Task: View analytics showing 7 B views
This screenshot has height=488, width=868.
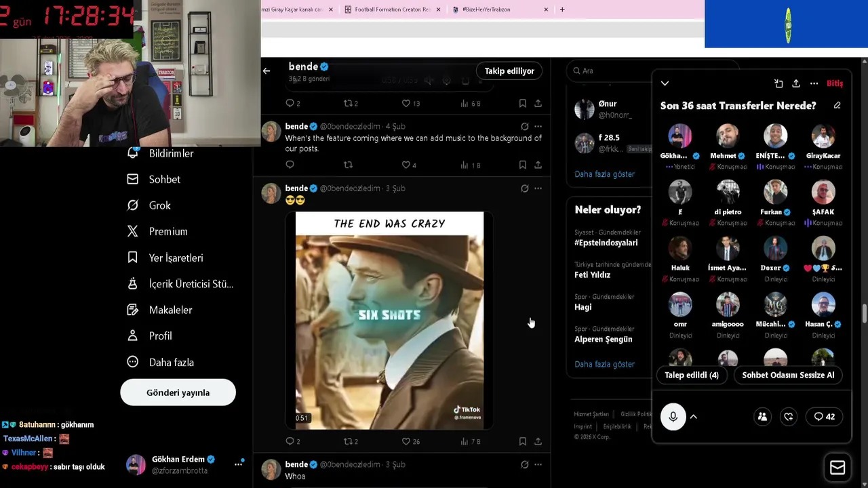Action: pyautogui.click(x=470, y=441)
